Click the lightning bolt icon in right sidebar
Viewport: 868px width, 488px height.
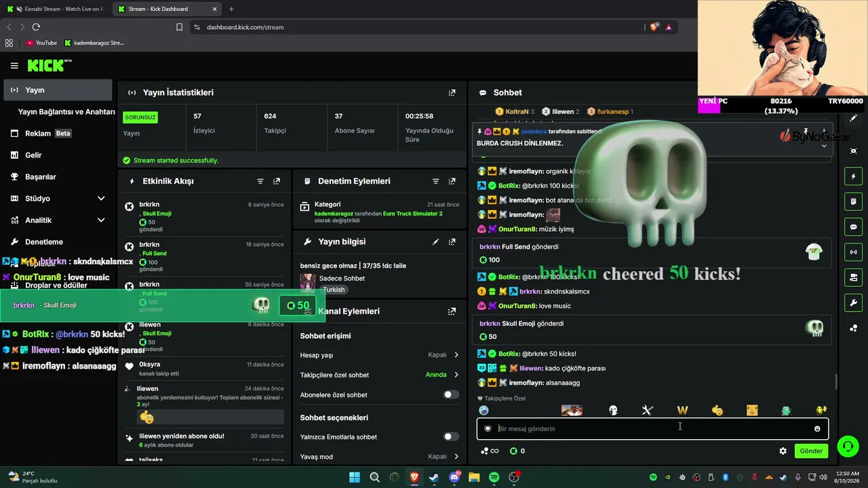point(853,176)
